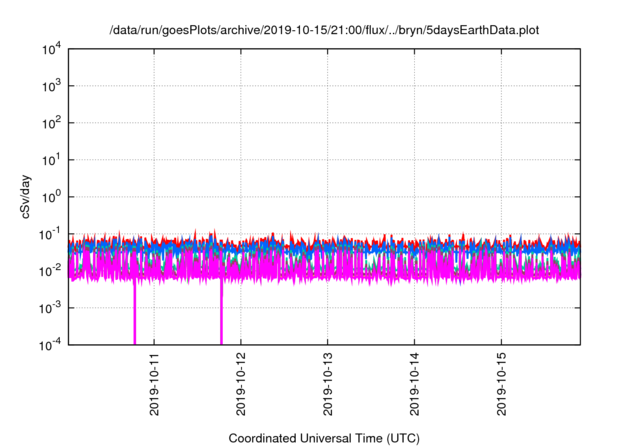Image resolution: width=640 pixels, height=448 pixels.
Task: Select the 2019-10-13 date tick label
Action: [x=328, y=384]
